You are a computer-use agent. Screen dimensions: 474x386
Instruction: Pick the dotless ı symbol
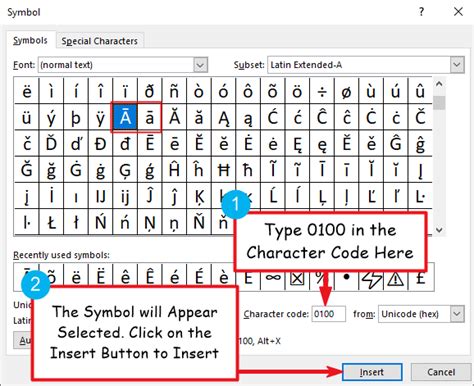click(x=76, y=196)
